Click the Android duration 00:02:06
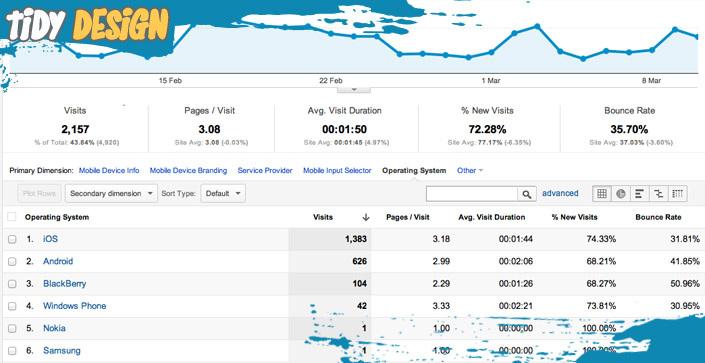 click(x=516, y=261)
